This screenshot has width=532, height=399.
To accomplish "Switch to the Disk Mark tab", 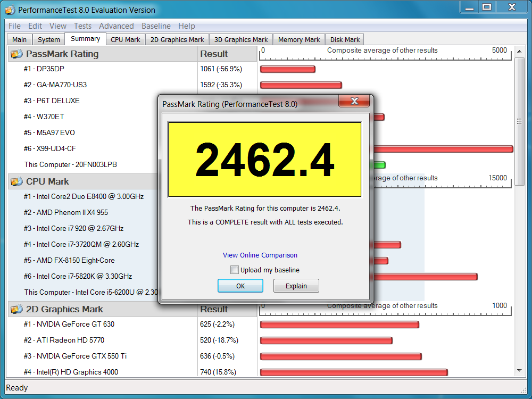I will click(345, 40).
